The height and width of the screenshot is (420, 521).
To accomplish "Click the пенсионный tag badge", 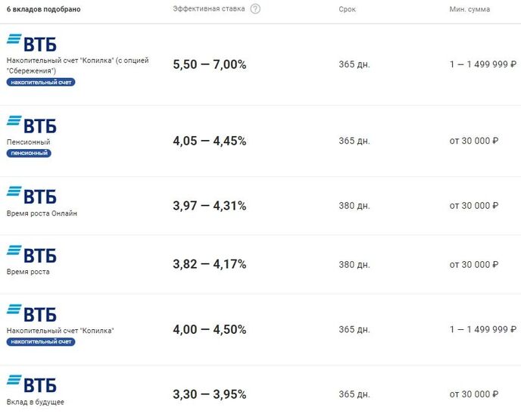I will click(29, 153).
